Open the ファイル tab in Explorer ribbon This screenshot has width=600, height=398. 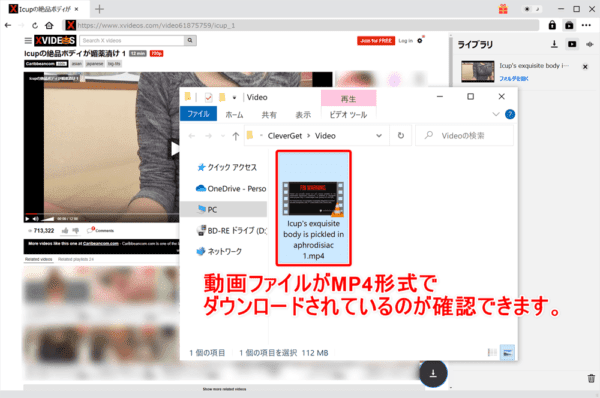[198, 114]
